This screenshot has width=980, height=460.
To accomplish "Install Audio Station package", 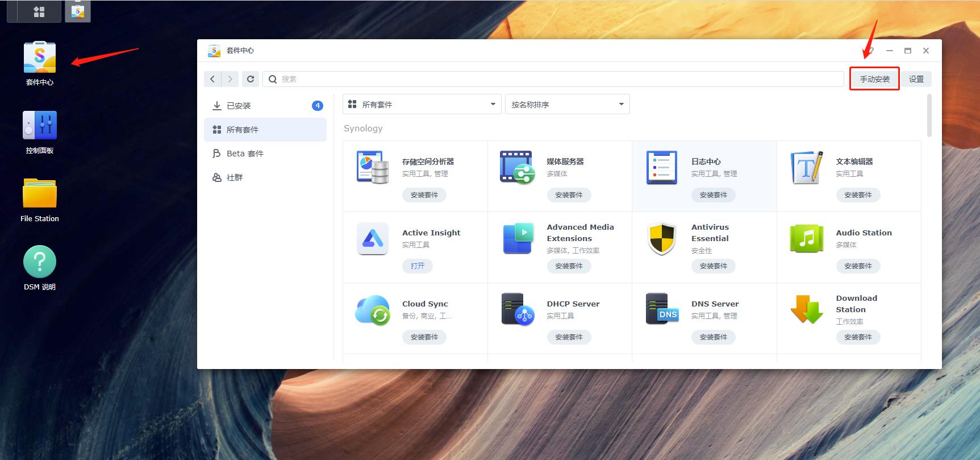I will coord(858,266).
